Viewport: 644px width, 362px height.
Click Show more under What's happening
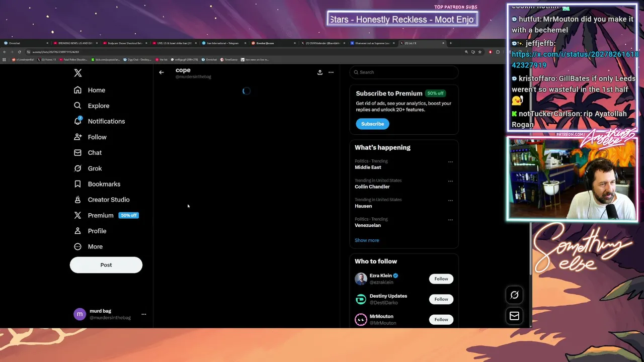(x=367, y=240)
